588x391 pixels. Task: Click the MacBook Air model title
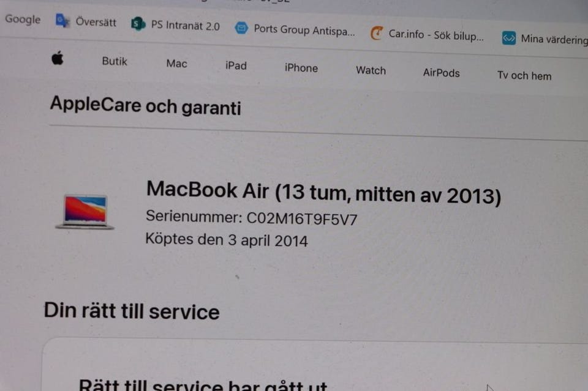[323, 193]
